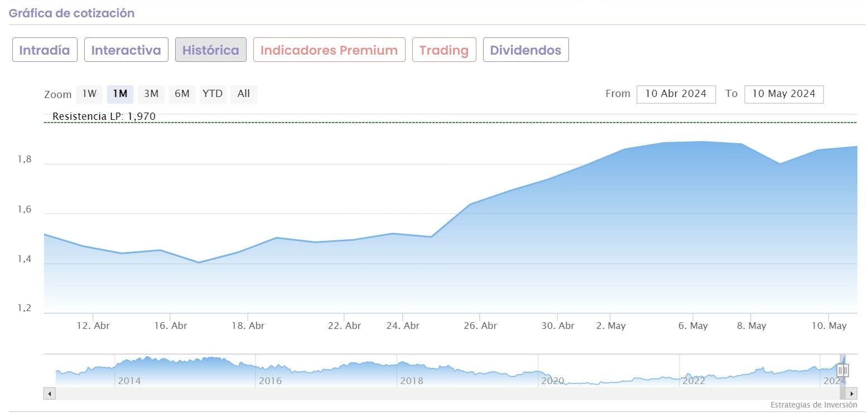The image size is (868, 417).
Task: Open Indicadores Premium tab
Action: [329, 50]
